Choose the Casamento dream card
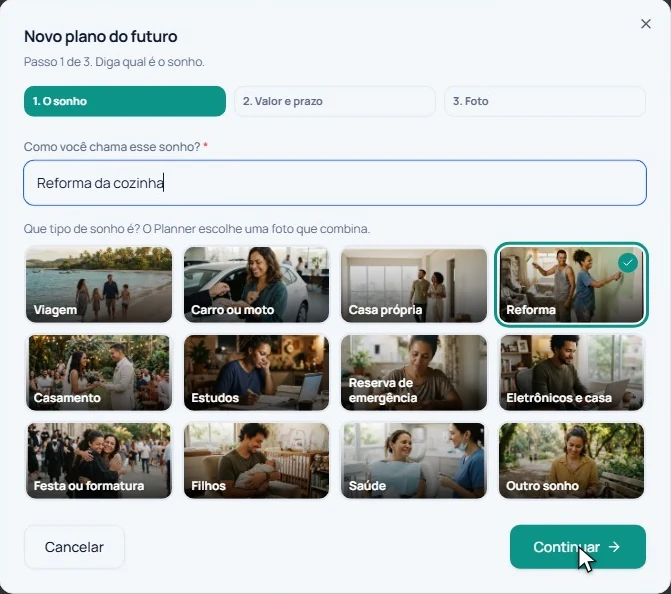671x594 pixels. click(x=99, y=373)
